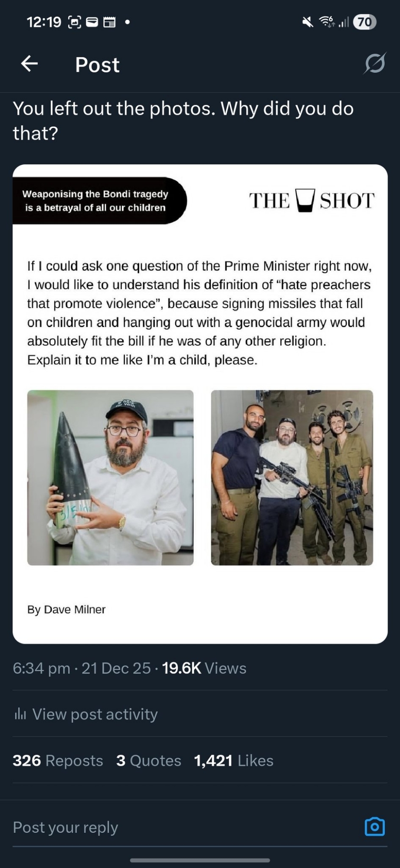This screenshot has width=400, height=868.
Task: Open photo of man holding missile
Action: click(x=110, y=477)
